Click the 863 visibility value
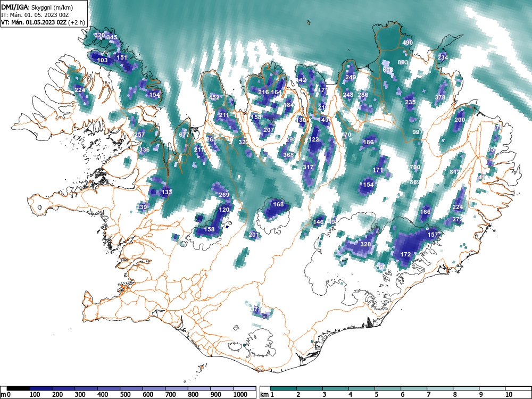This screenshot has height=399, width=532. click(x=403, y=62)
